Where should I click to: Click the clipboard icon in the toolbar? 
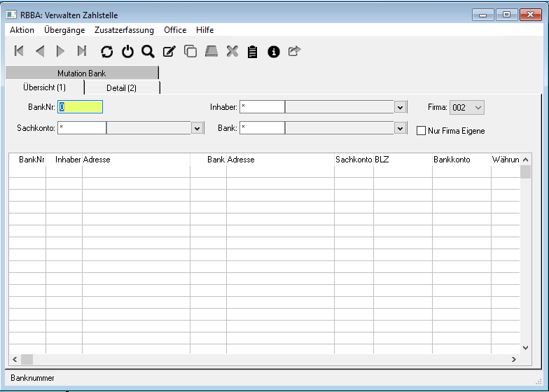253,51
